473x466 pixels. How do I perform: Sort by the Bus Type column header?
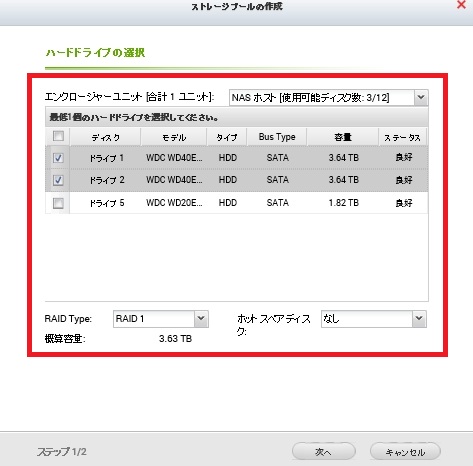[x=277, y=137]
